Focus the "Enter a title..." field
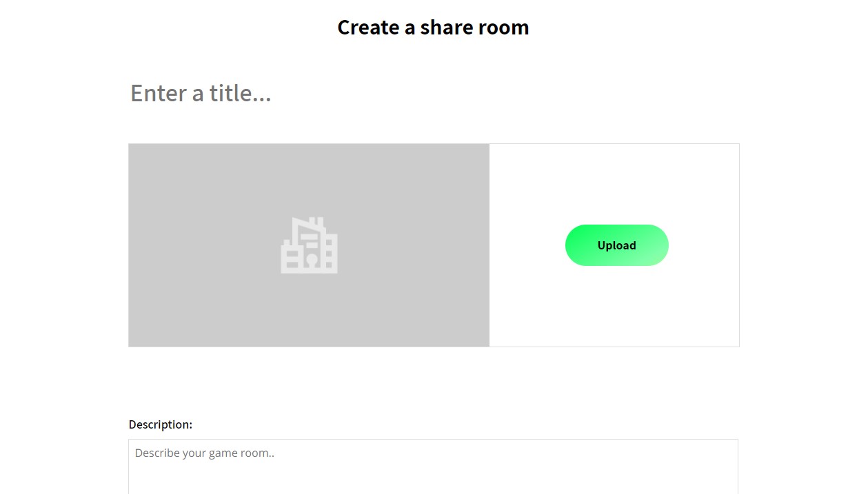 pos(433,93)
